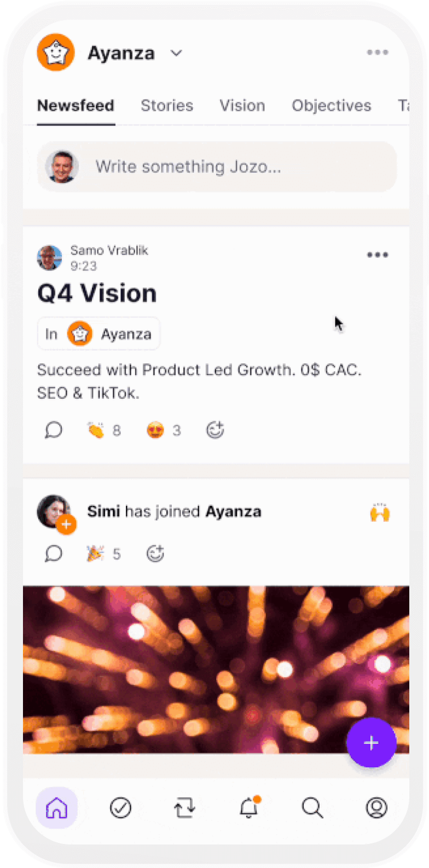This screenshot has height=868, width=429.
Task: Open the Home icon in bottom bar
Action: (x=56, y=807)
